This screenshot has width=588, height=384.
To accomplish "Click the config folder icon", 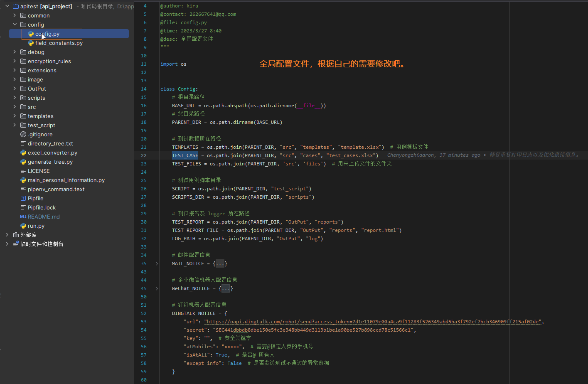I will coord(23,25).
